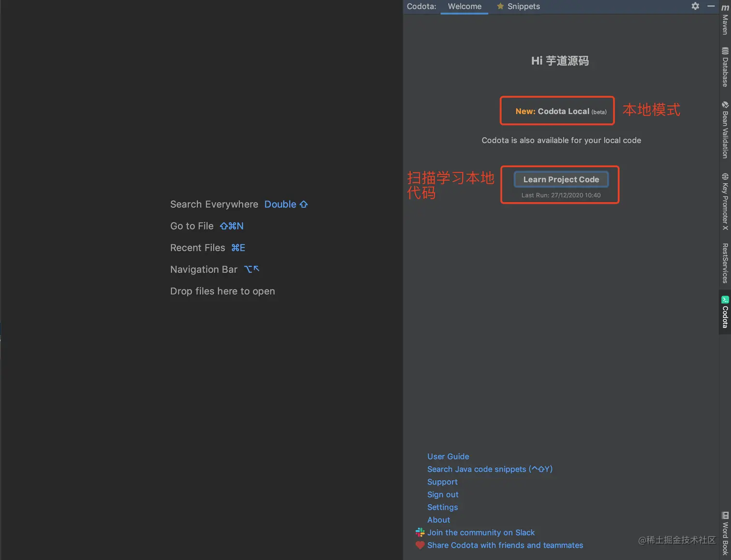Open the Bean Validation tool window
731x560 pixels.
click(x=725, y=129)
